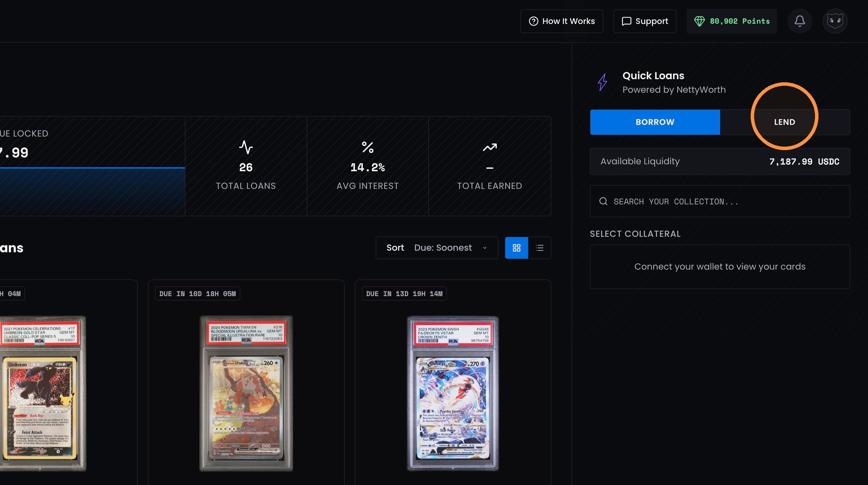Select the Lend tab
This screenshot has width=868, height=485.
tap(785, 122)
